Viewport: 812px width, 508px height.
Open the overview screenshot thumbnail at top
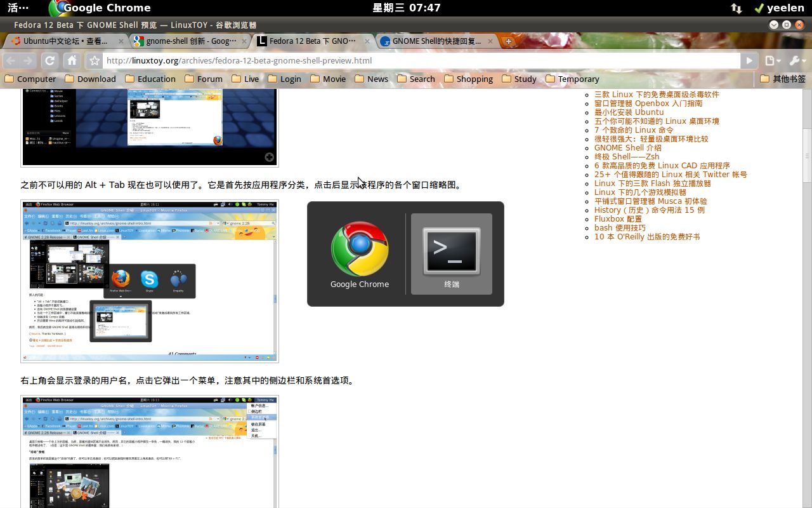coord(150,127)
